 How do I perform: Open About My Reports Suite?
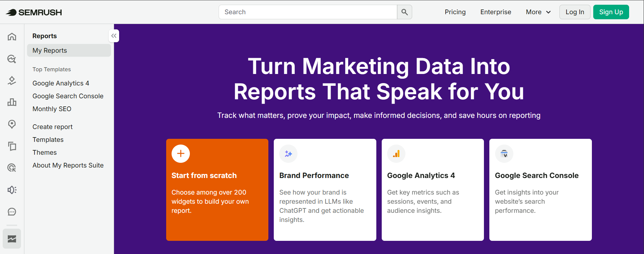click(x=68, y=165)
